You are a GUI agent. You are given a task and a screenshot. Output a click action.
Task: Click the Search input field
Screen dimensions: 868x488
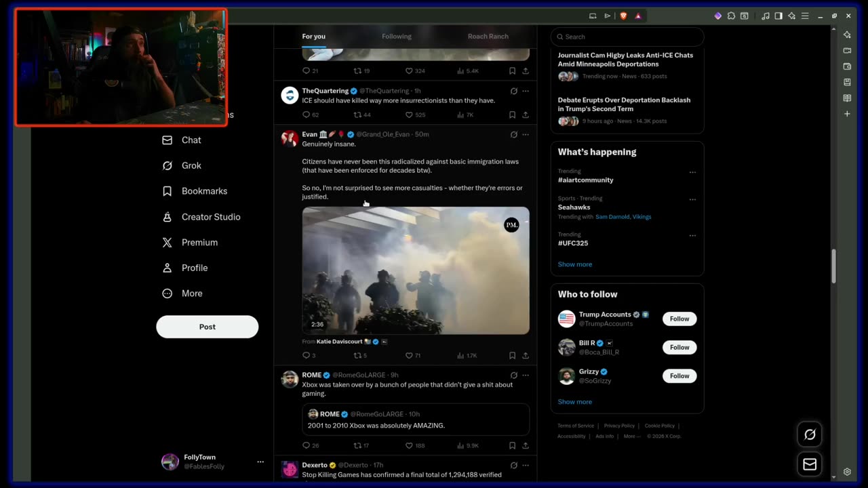[x=627, y=37]
